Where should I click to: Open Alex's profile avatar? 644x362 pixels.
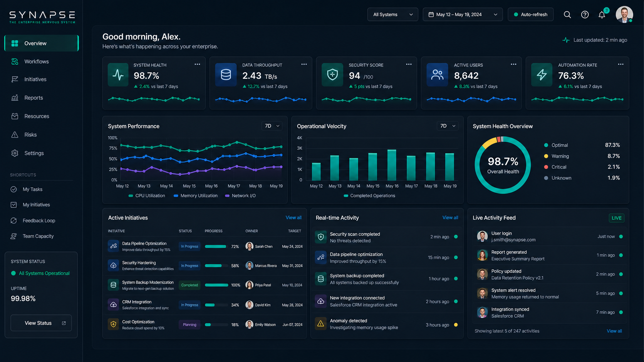click(x=624, y=15)
